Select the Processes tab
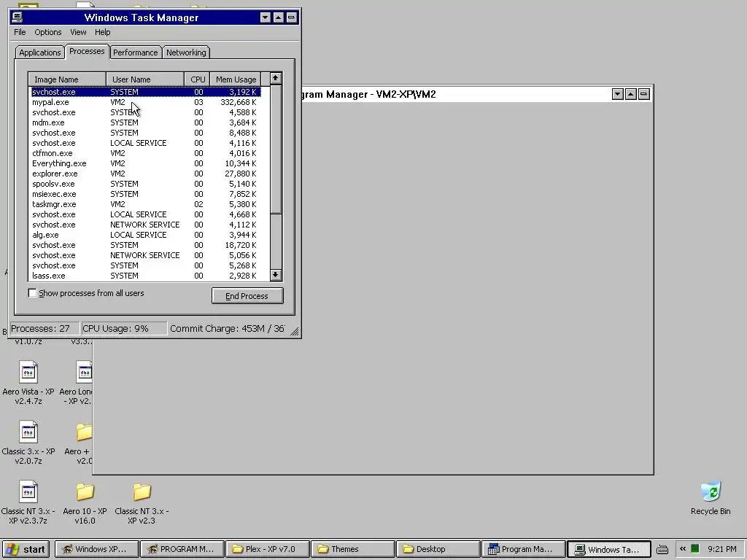Image resolution: width=747 pixels, height=560 pixels. tap(87, 51)
